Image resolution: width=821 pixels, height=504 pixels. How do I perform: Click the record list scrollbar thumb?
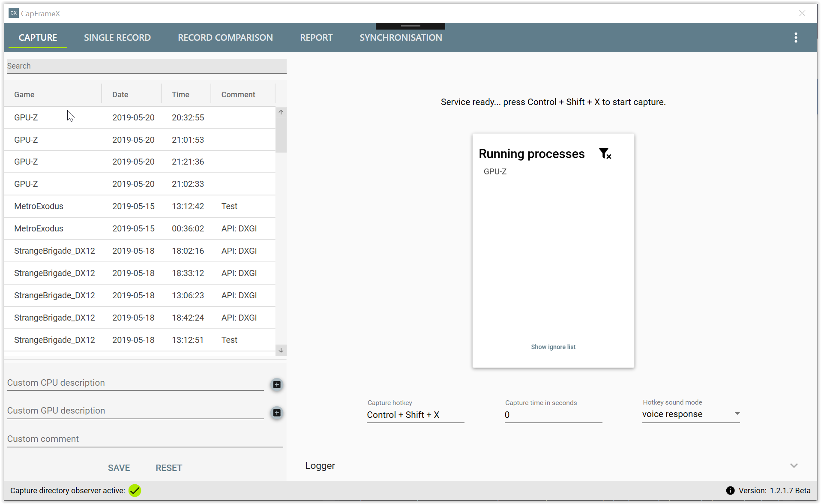[x=281, y=135]
